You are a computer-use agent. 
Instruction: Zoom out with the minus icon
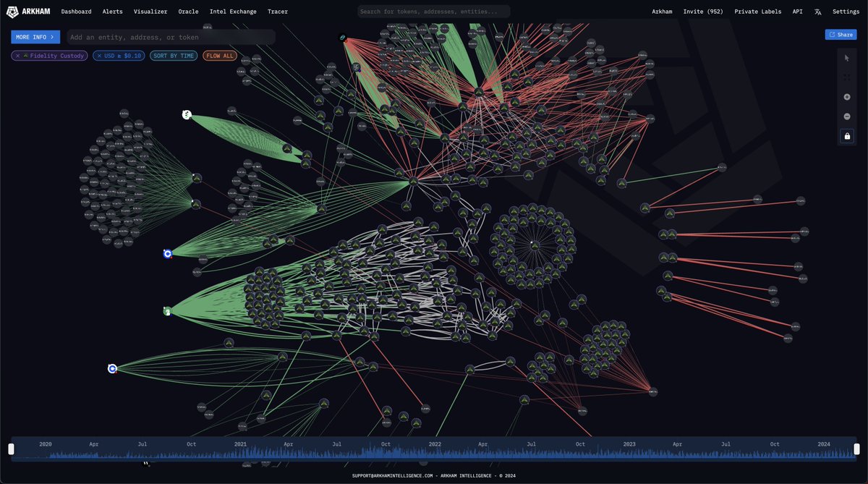click(x=847, y=116)
